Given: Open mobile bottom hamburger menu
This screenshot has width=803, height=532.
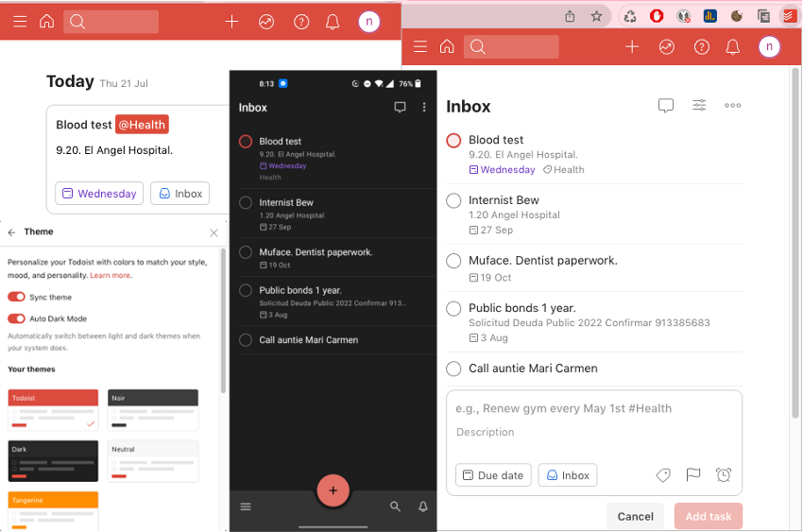Looking at the screenshot, I should pos(246,506).
